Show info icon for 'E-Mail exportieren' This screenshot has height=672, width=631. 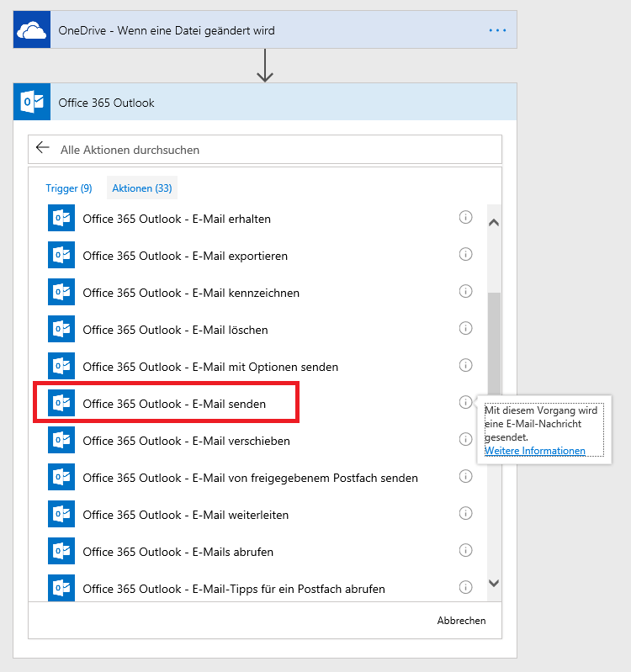pos(465,255)
